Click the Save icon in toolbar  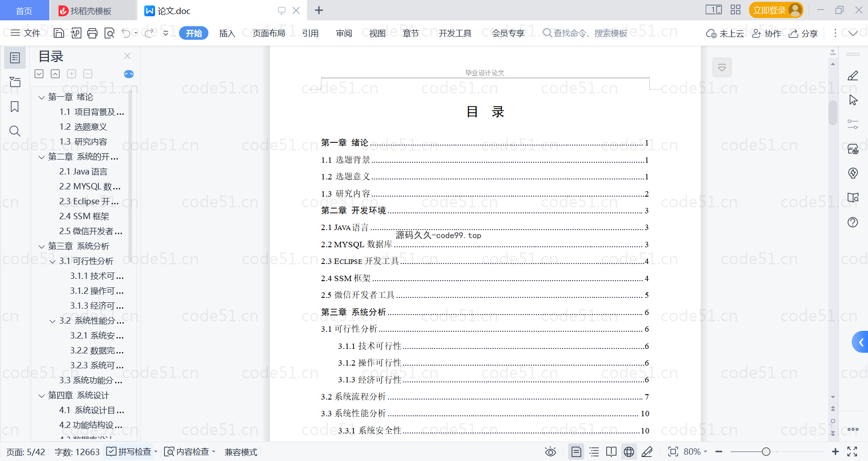[x=59, y=33]
